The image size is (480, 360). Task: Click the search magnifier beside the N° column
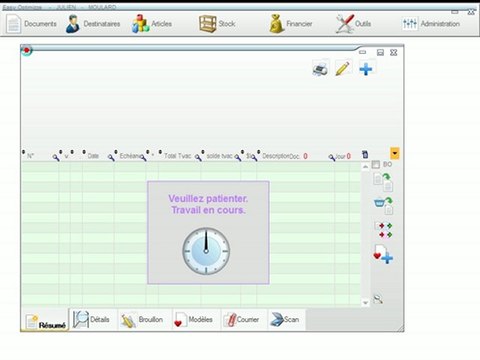pos(56,157)
